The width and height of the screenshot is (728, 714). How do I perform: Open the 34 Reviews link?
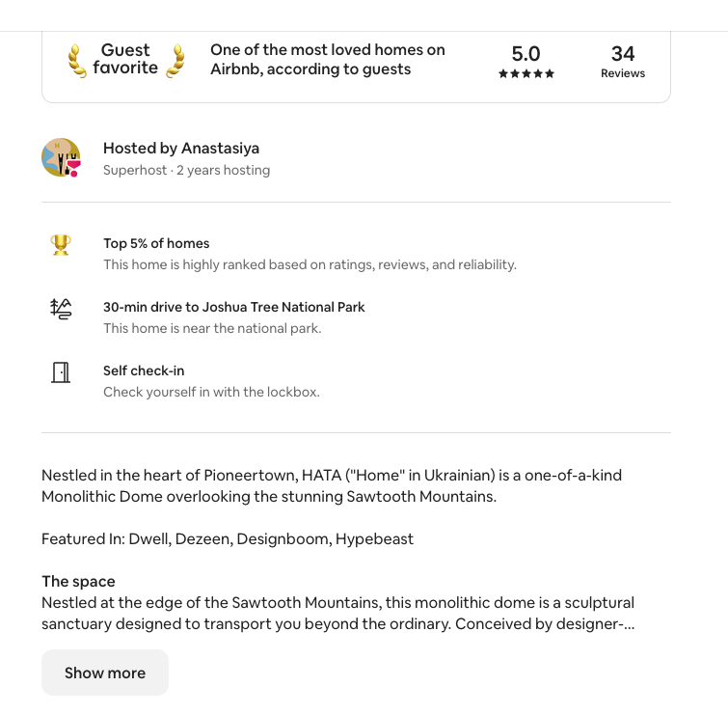pyautogui.click(x=623, y=62)
